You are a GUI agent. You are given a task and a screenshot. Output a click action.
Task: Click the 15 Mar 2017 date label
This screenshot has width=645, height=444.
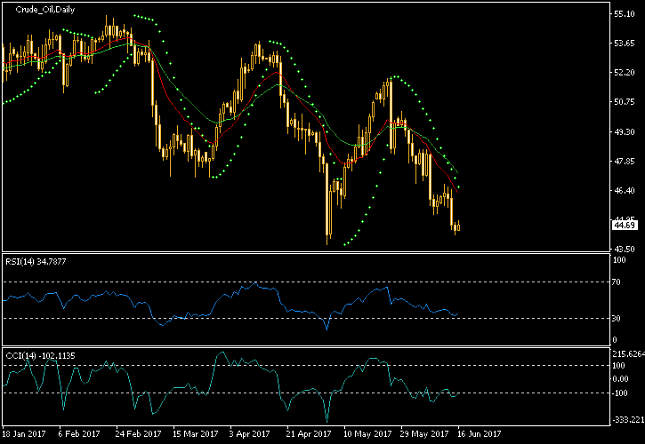195,434
